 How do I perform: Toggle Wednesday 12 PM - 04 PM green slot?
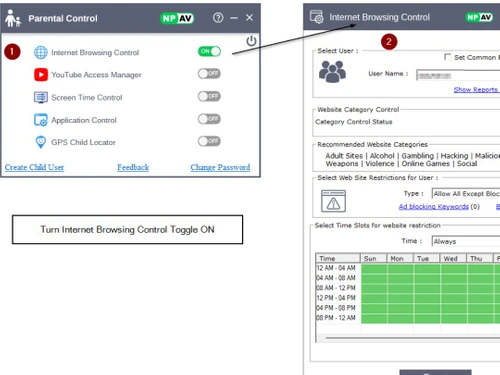tap(454, 299)
